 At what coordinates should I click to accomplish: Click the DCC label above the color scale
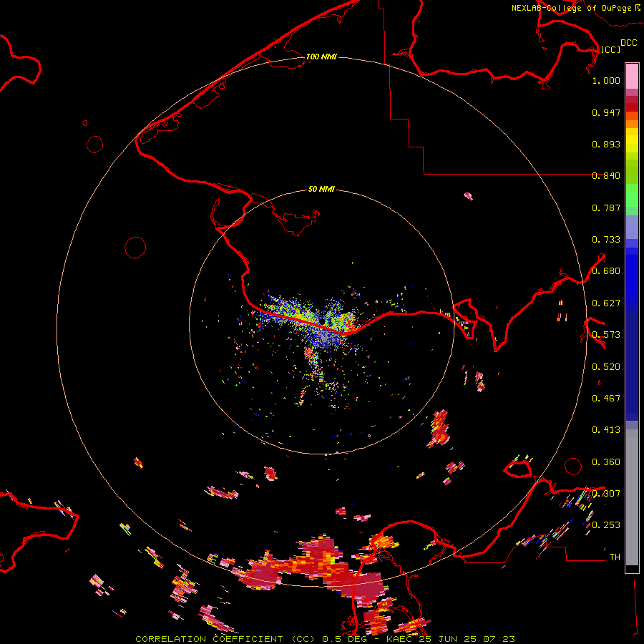point(629,43)
